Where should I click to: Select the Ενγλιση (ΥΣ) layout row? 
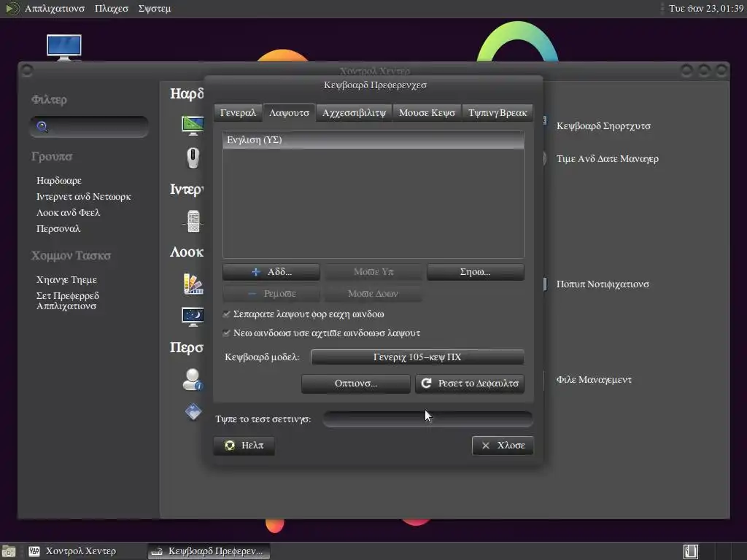pos(373,140)
